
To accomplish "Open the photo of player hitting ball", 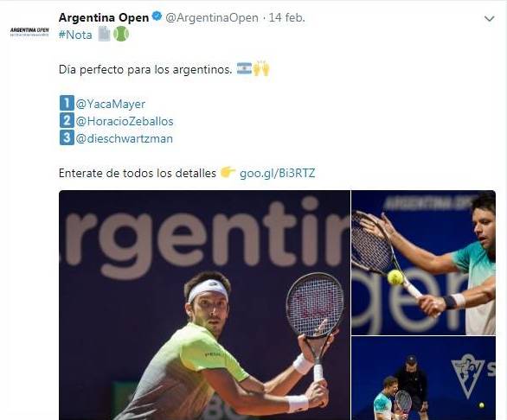I will pos(423,263).
